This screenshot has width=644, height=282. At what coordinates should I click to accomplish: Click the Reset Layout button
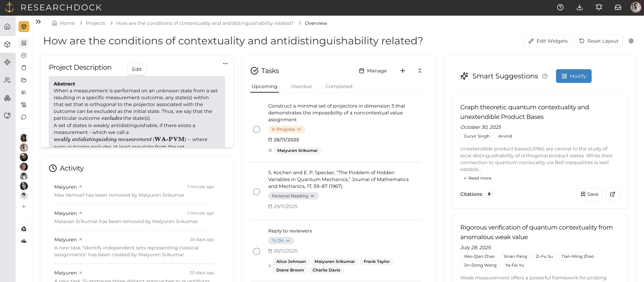click(x=599, y=41)
